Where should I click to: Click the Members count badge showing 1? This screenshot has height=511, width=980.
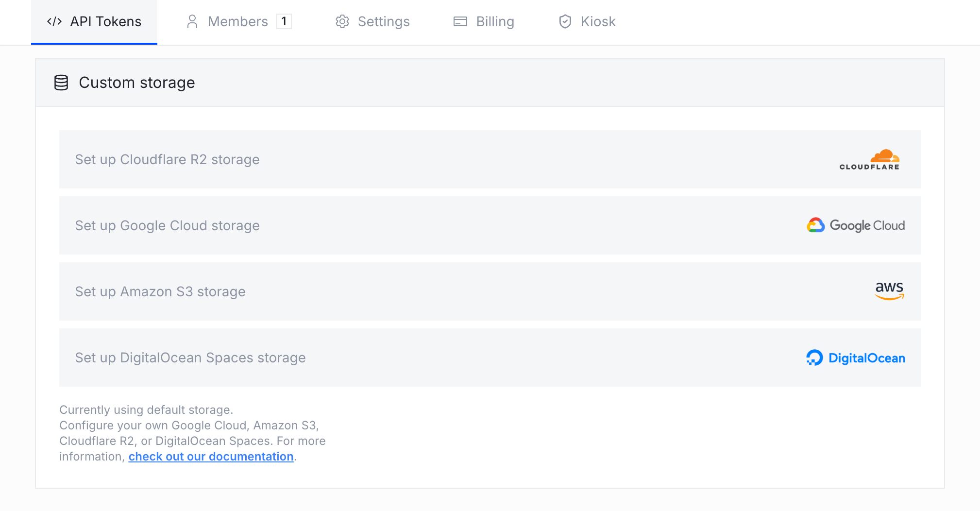click(x=284, y=21)
